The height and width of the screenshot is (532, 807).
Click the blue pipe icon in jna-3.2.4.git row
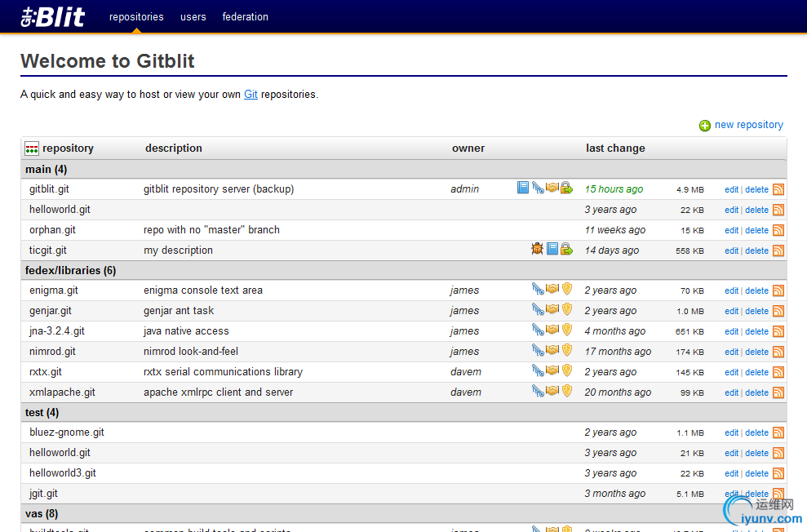pos(538,330)
